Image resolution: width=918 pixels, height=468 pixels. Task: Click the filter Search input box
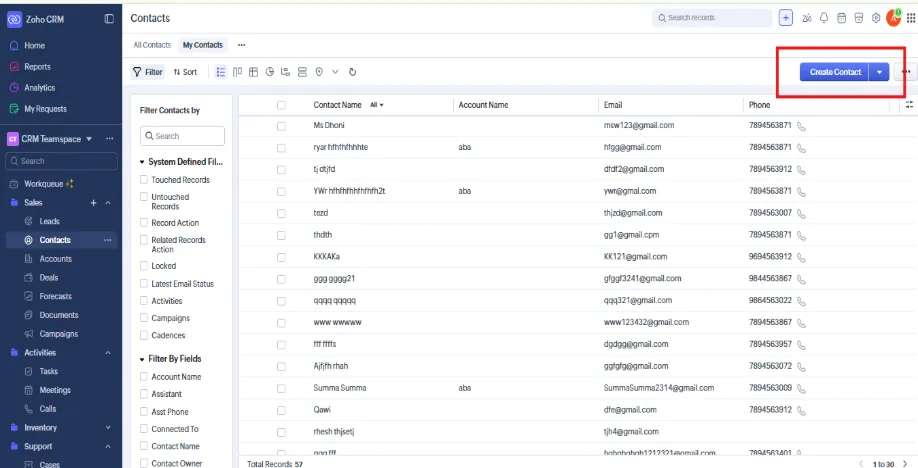coord(182,136)
